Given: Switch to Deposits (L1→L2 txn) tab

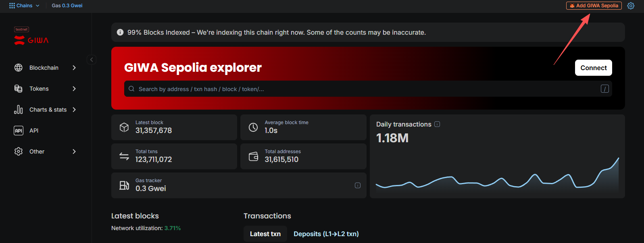Looking at the screenshot, I should (326, 234).
